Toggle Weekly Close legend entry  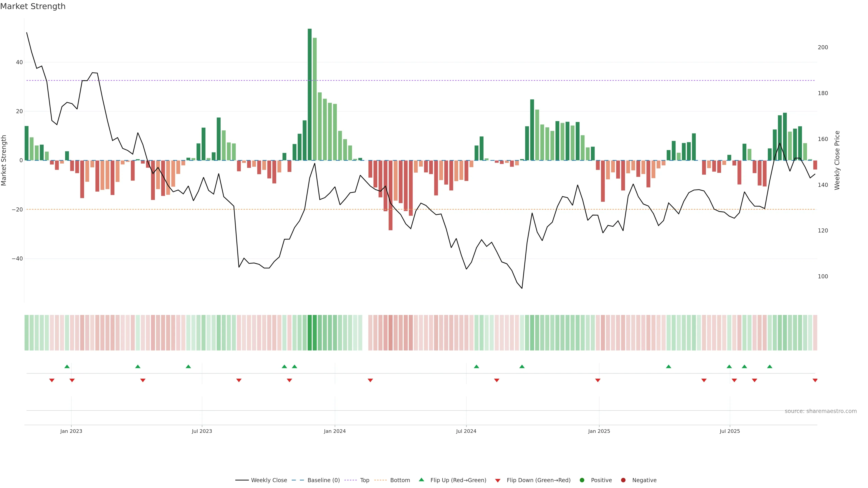269,480
